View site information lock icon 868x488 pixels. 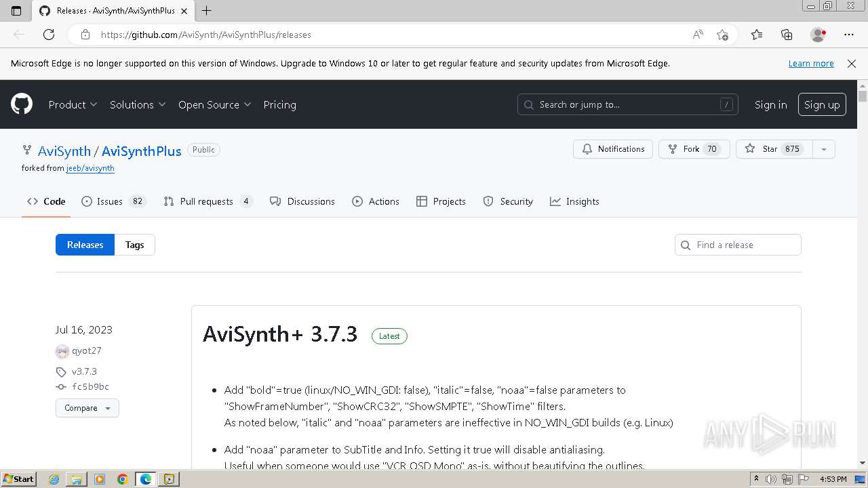(85, 35)
